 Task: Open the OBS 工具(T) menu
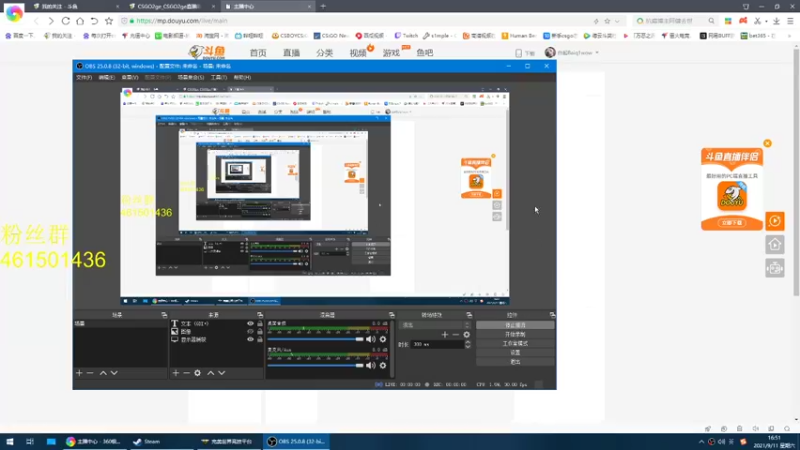(219, 78)
